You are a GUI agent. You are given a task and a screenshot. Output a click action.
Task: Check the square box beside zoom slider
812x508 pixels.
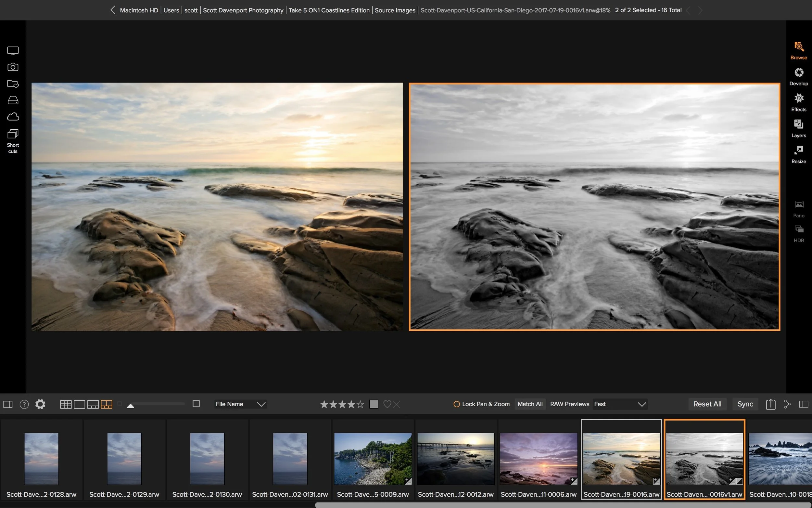197,404
